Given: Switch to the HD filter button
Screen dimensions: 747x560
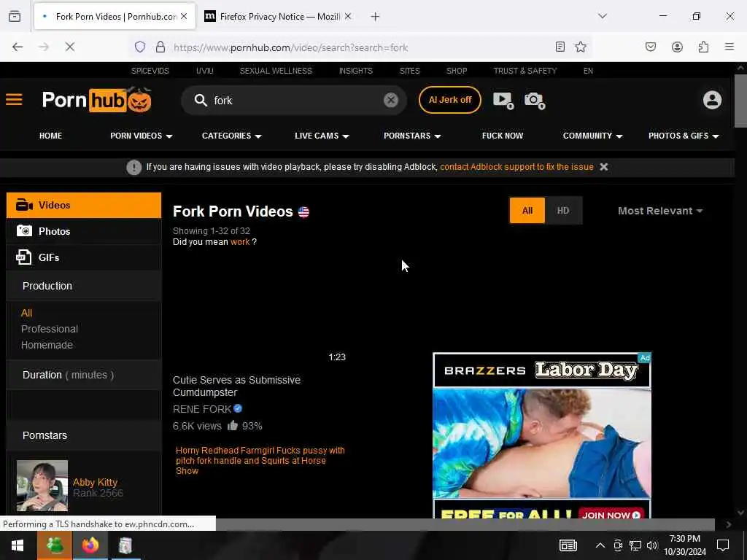Looking at the screenshot, I should (x=563, y=211).
